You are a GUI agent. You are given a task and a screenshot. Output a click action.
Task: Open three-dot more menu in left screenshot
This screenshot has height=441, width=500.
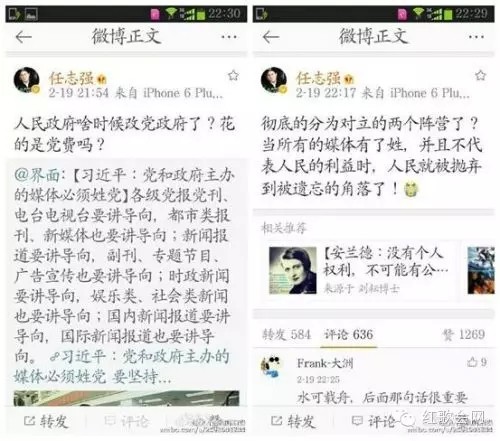(x=229, y=37)
